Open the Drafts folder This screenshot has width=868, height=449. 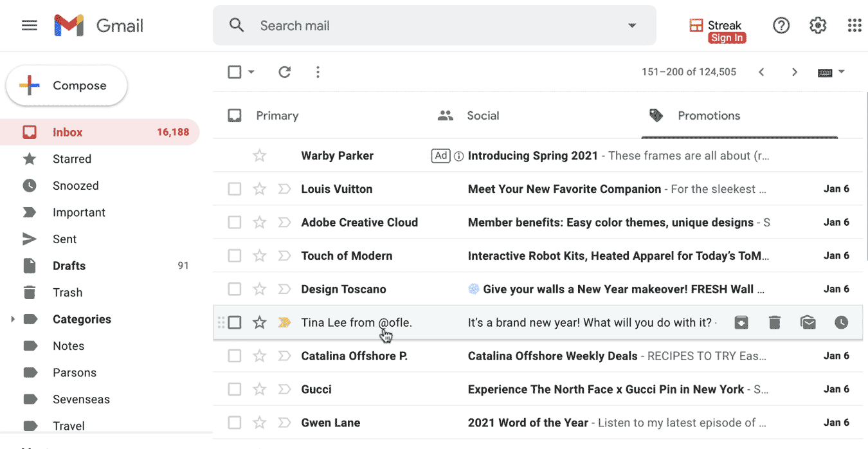(100, 266)
